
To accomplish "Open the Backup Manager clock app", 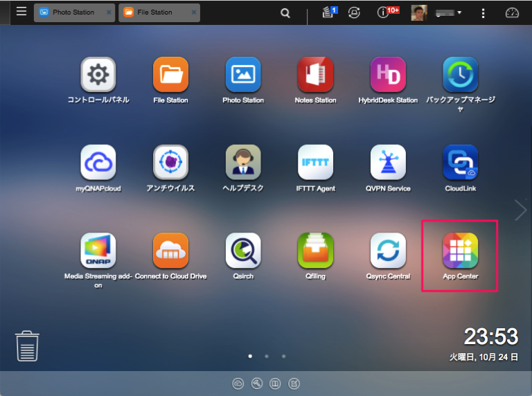I will click(461, 75).
